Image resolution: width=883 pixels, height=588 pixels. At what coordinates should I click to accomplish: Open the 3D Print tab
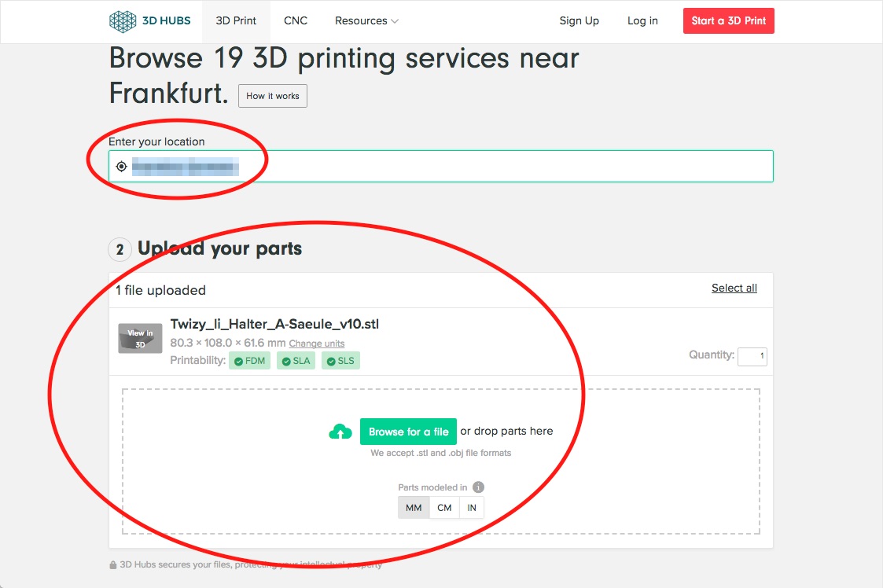pyautogui.click(x=236, y=21)
